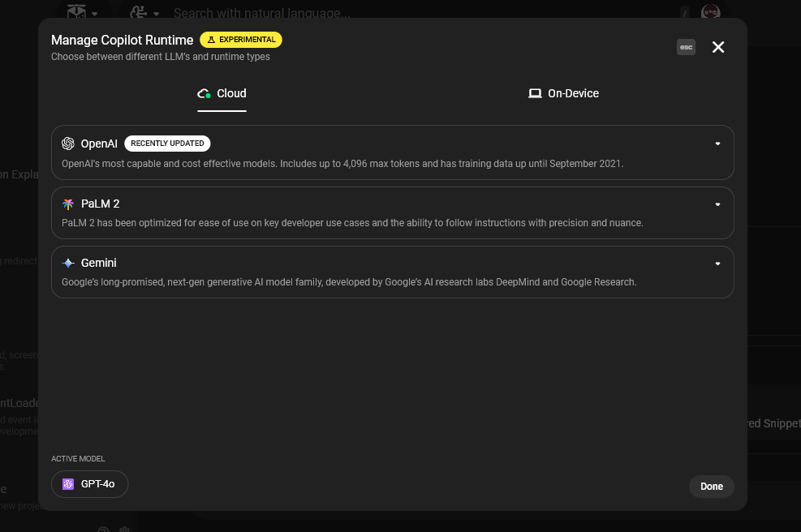
Task: Click the PaLM 2 colorful logo icon
Action: click(x=68, y=204)
